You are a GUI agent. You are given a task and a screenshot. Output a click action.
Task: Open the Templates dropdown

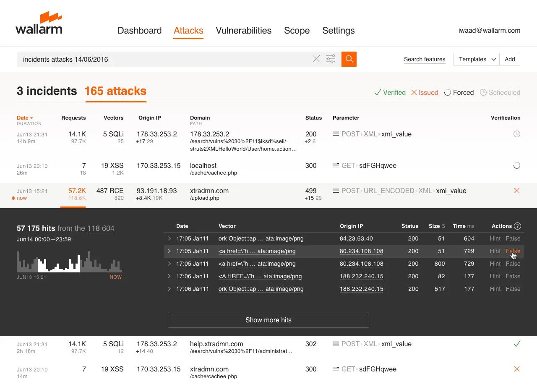click(x=476, y=59)
